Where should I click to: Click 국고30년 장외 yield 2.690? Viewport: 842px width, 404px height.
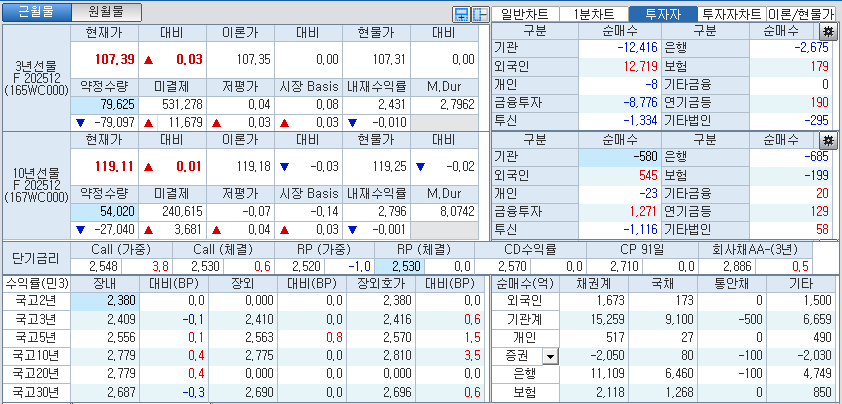tap(259, 392)
